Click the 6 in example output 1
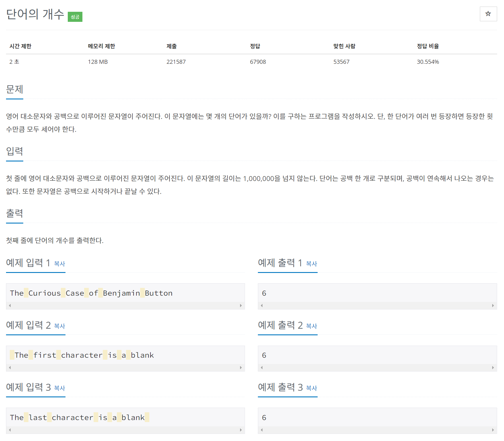This screenshot has width=504, height=441. pos(264,293)
